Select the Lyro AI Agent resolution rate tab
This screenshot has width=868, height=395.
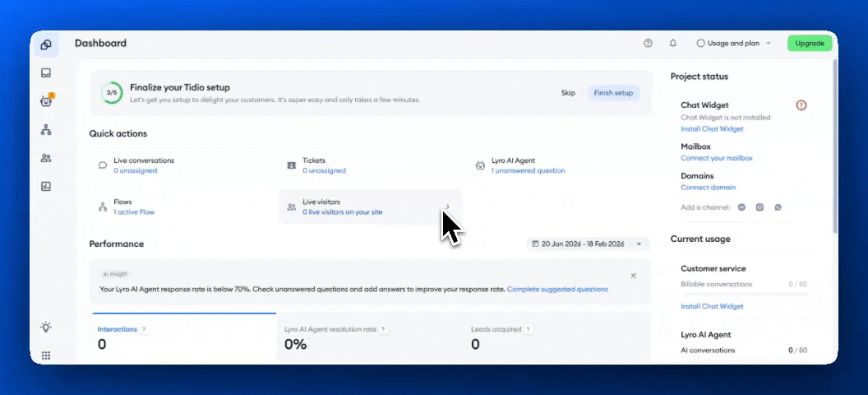point(370,338)
